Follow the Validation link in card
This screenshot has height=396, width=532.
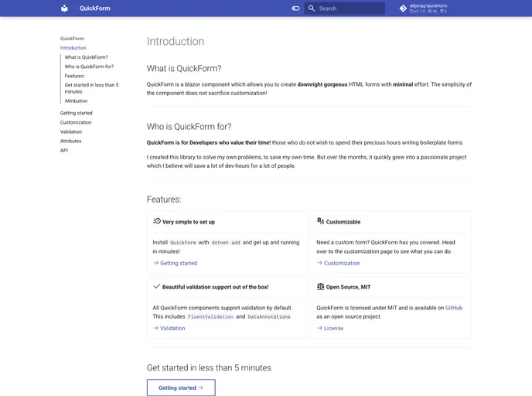click(172, 328)
